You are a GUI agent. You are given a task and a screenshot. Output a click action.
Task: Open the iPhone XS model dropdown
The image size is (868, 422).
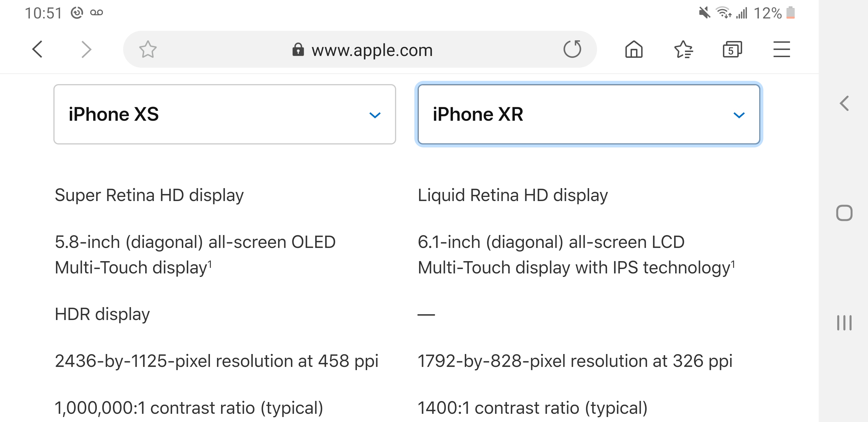pos(224,114)
